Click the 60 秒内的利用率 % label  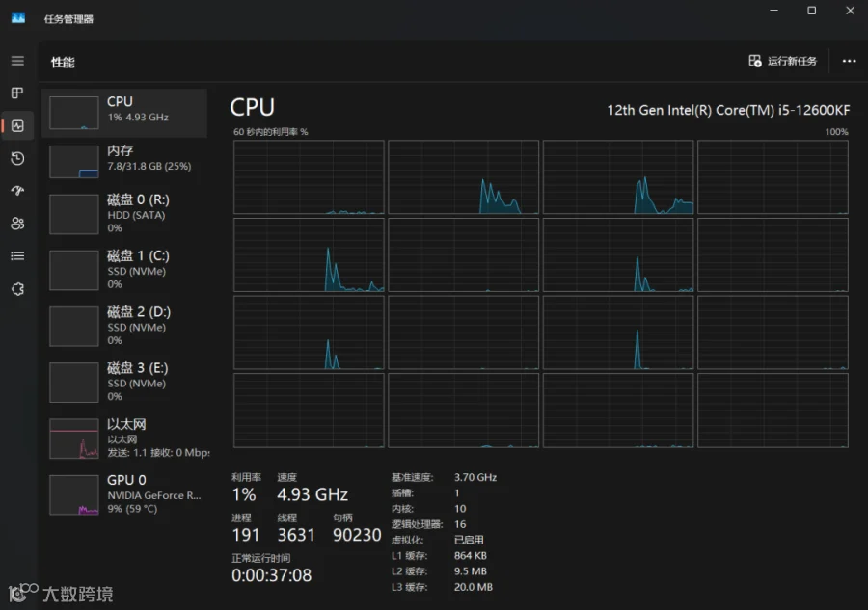[270, 132]
